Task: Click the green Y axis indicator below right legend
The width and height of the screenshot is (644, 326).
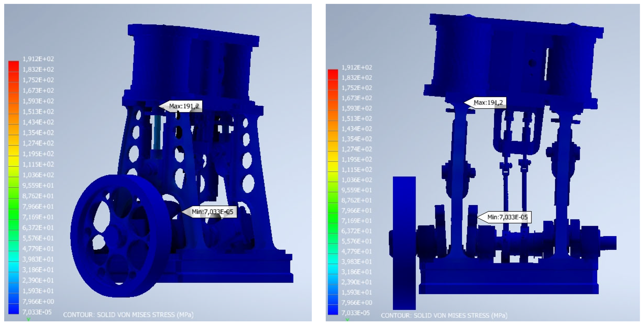Action: (347, 320)
